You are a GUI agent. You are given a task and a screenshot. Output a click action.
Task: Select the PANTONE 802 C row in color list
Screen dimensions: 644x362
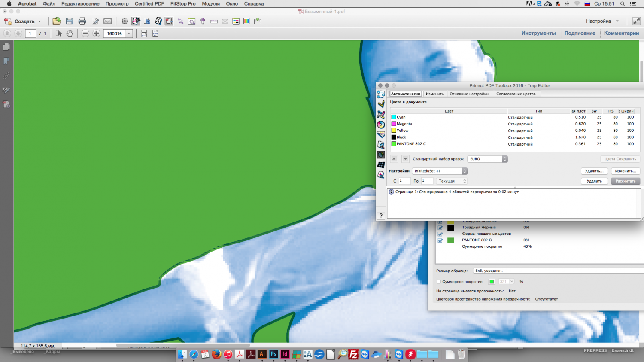coord(515,144)
